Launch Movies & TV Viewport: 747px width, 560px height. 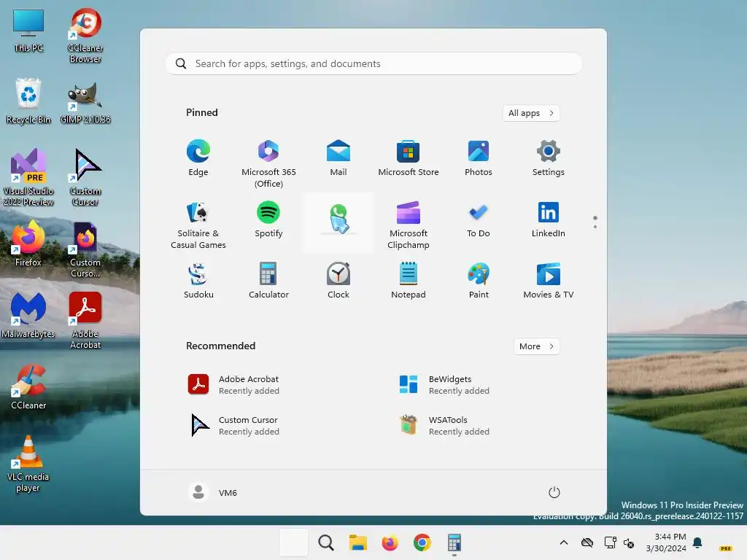[x=549, y=281]
